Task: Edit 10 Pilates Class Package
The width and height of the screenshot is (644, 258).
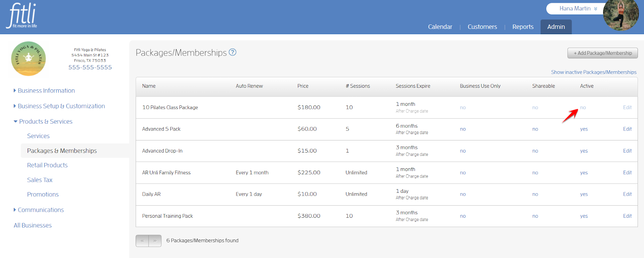Action: 627,107
